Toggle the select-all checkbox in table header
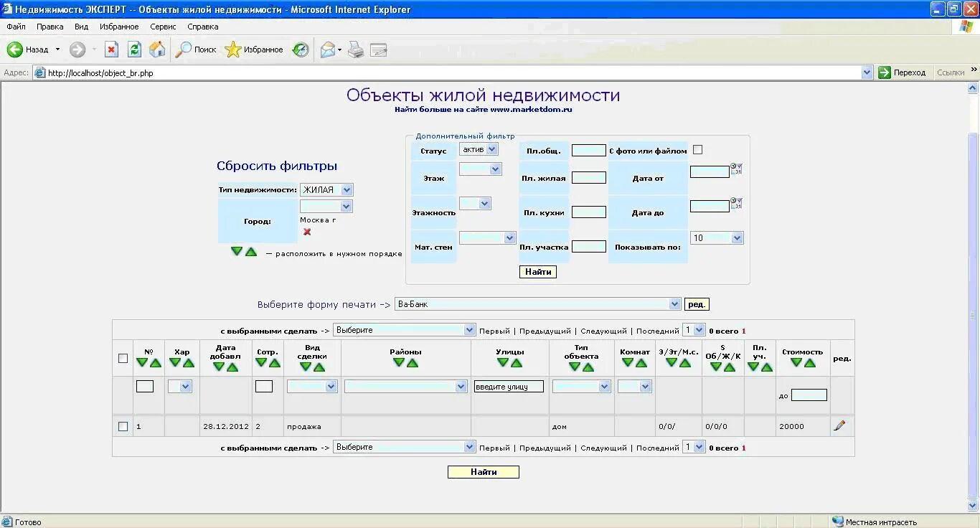This screenshot has height=528, width=980. (x=123, y=358)
